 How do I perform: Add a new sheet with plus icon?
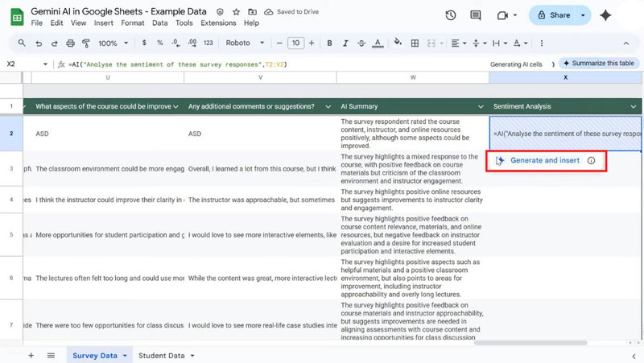tap(31, 355)
